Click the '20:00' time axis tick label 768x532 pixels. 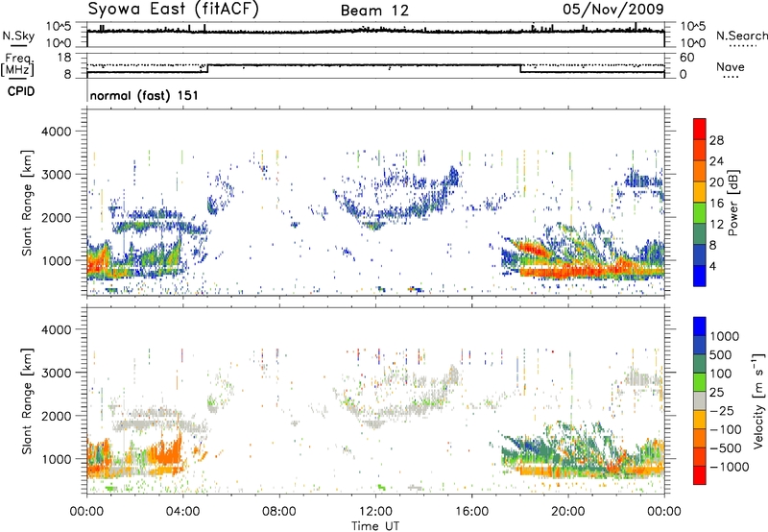[567, 512]
